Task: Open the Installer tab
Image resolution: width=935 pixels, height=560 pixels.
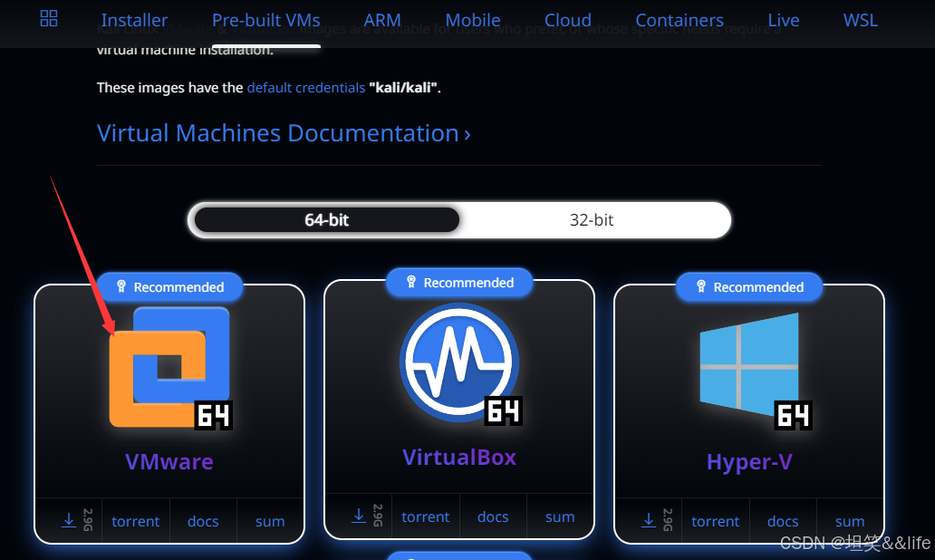Action: tap(134, 20)
